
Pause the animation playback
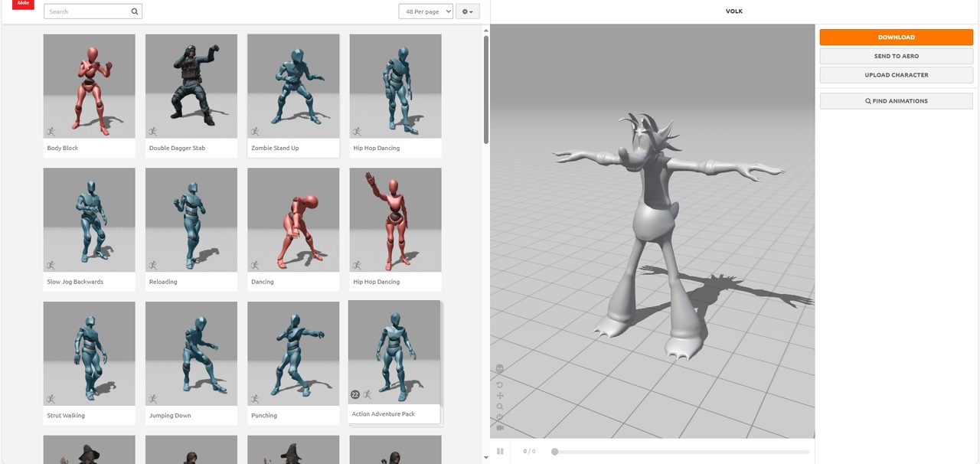coord(500,452)
